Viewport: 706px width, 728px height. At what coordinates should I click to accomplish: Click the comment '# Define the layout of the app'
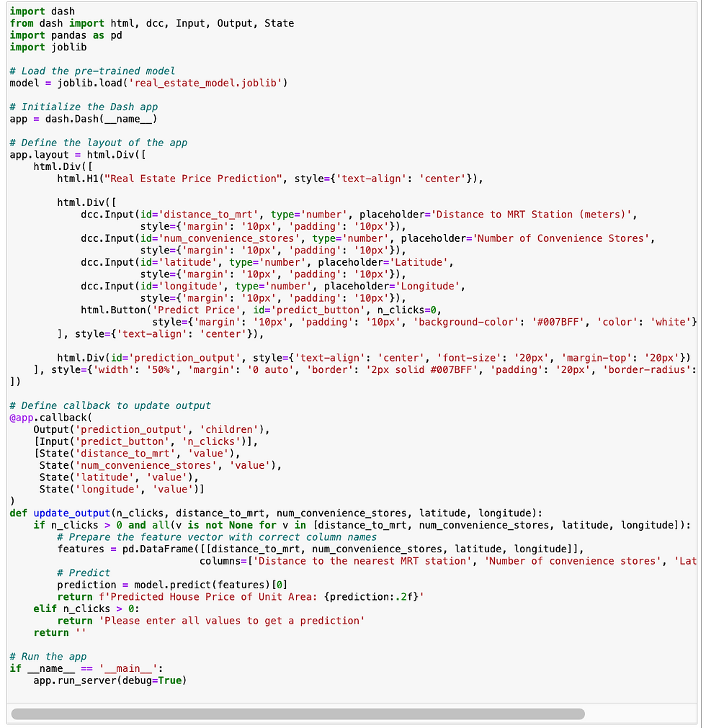[x=99, y=143]
